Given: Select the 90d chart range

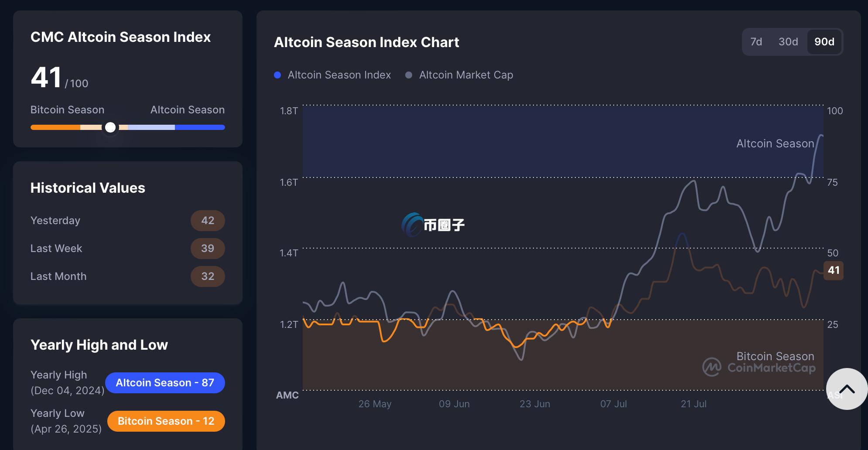Looking at the screenshot, I should coord(824,42).
